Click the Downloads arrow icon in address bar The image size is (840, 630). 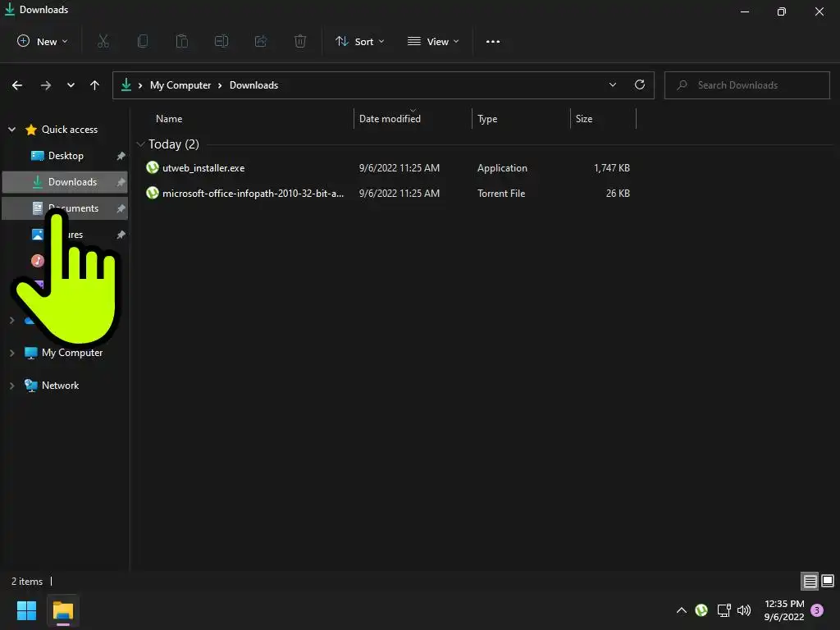(x=126, y=84)
